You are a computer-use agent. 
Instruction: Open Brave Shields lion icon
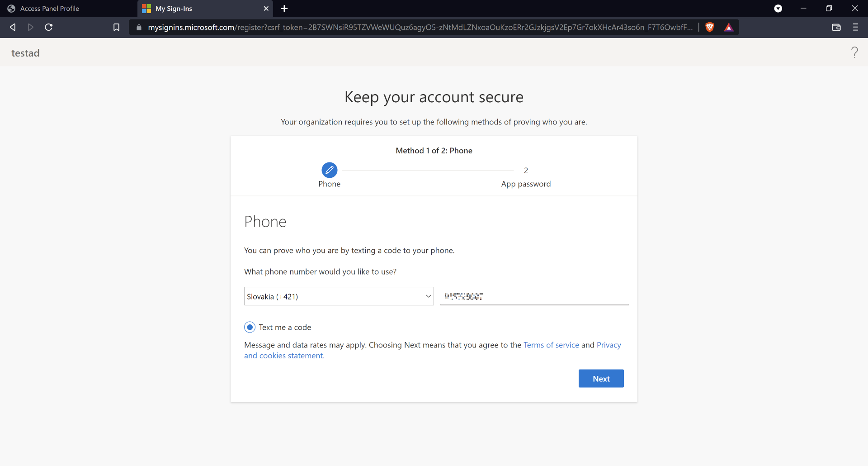click(710, 27)
